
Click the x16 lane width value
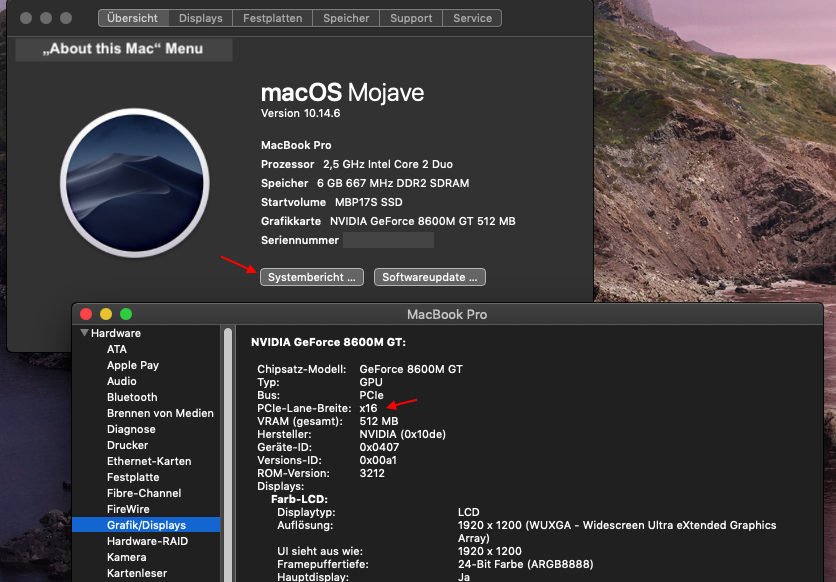[368, 408]
